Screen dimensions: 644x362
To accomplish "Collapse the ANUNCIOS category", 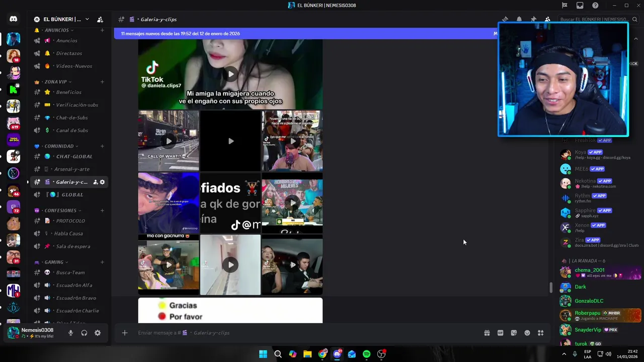I will pyautogui.click(x=56, y=30).
